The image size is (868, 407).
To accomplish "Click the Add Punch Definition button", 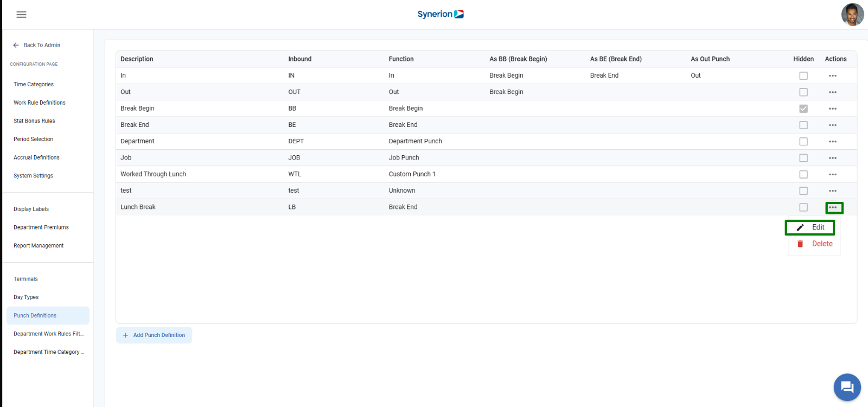I will 154,335.
